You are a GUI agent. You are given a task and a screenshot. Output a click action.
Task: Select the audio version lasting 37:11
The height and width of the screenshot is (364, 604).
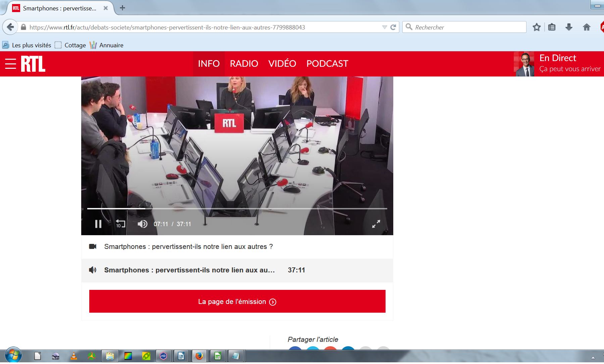coord(237,270)
